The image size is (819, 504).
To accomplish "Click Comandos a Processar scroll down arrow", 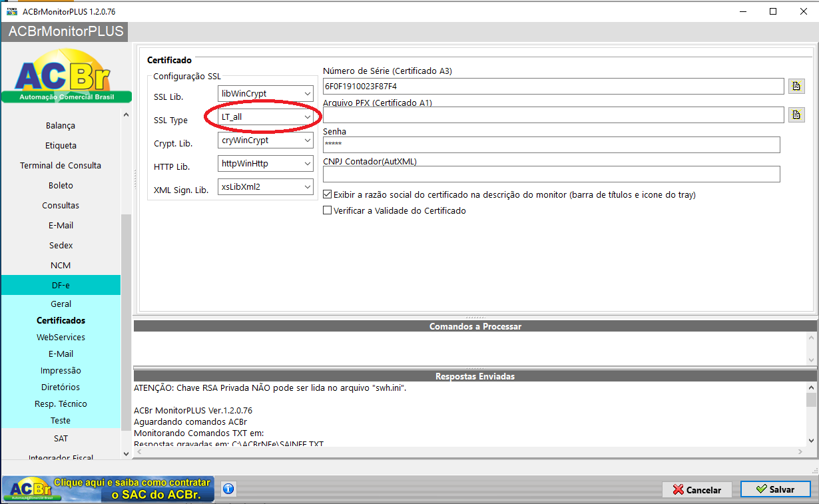I will click(x=811, y=360).
